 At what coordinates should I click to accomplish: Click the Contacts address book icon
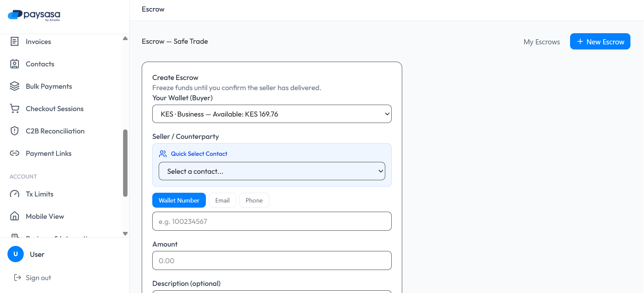tap(15, 64)
